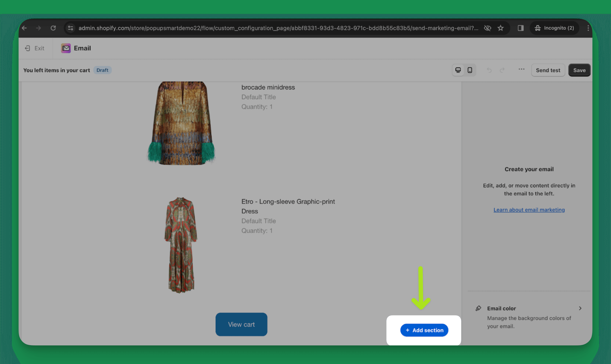Click Learn about email marketing link
Viewport: 611px width, 364px height.
point(529,209)
